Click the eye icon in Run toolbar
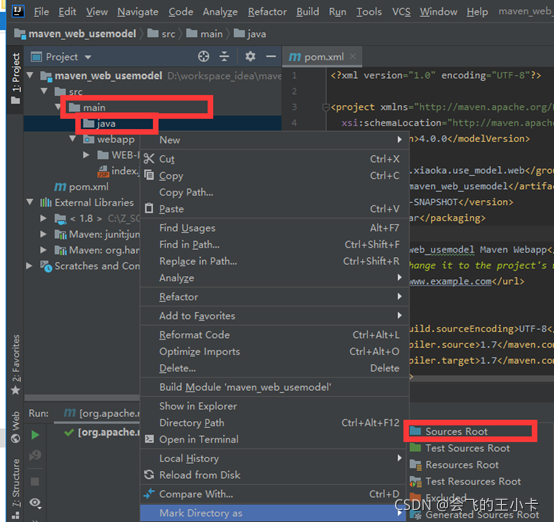The width and height of the screenshot is (554, 522). click(35, 503)
